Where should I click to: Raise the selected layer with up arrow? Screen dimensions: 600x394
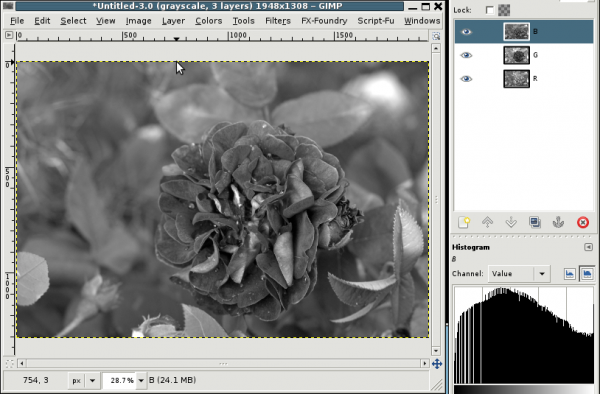pos(488,222)
